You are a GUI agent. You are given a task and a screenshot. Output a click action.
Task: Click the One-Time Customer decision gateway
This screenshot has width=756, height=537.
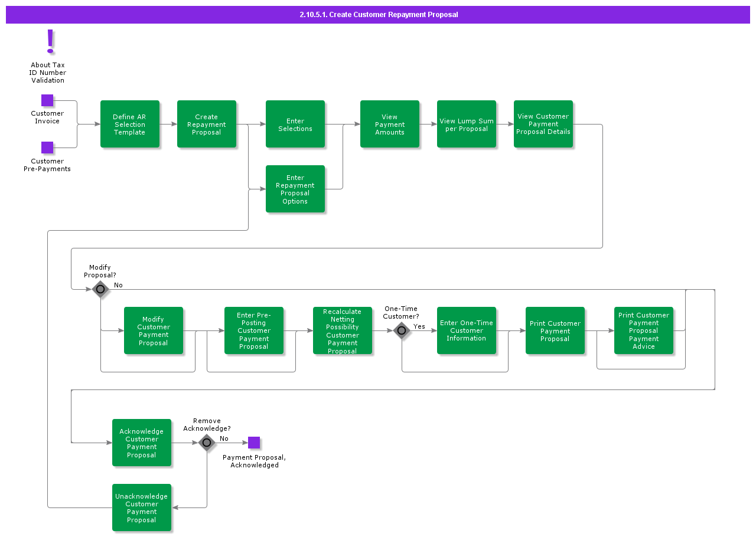pos(402,330)
